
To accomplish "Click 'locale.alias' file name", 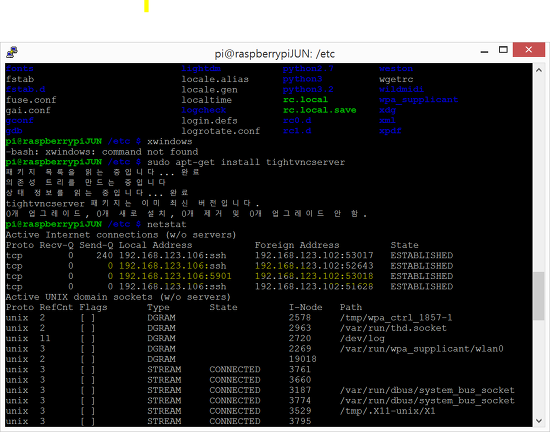I will tap(215, 79).
